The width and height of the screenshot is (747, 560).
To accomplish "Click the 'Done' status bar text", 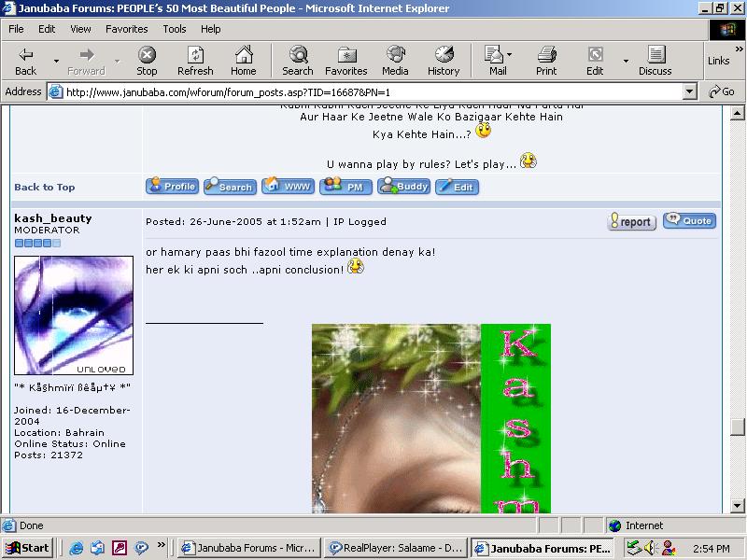I will pos(32,525).
